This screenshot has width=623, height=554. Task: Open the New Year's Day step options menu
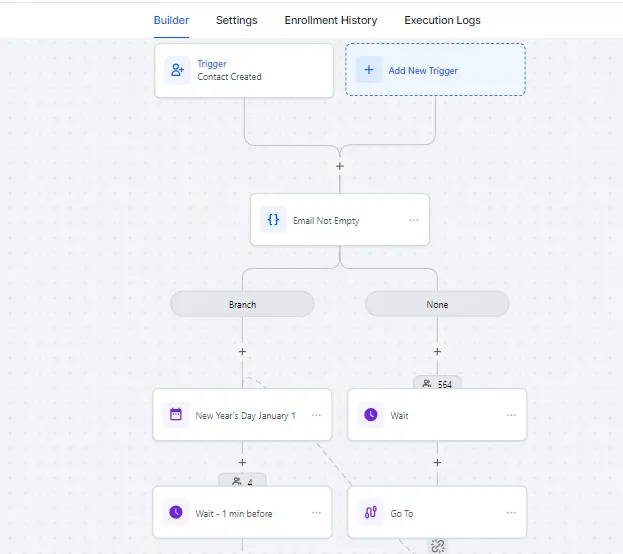coord(316,415)
